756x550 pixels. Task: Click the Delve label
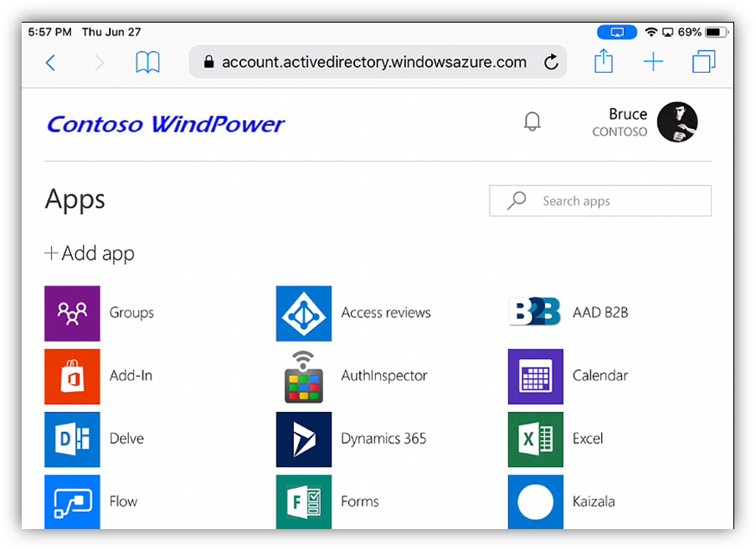(x=126, y=439)
